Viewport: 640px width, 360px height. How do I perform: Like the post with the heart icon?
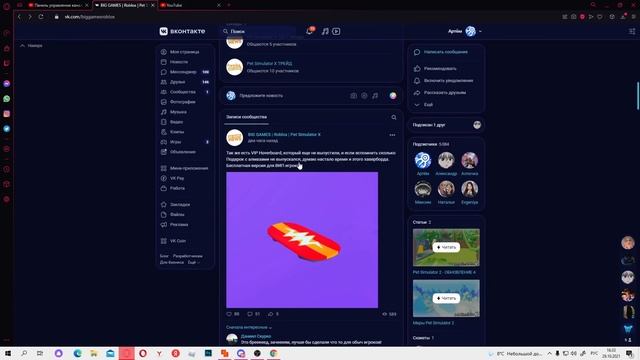click(x=229, y=314)
